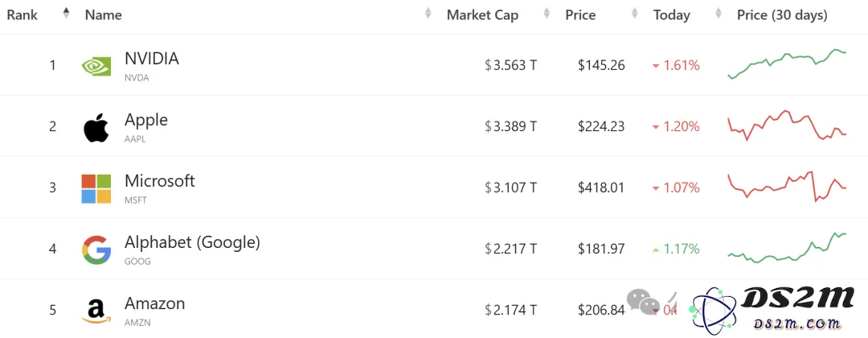Open the Alphabet (Google) company link

[192, 242]
